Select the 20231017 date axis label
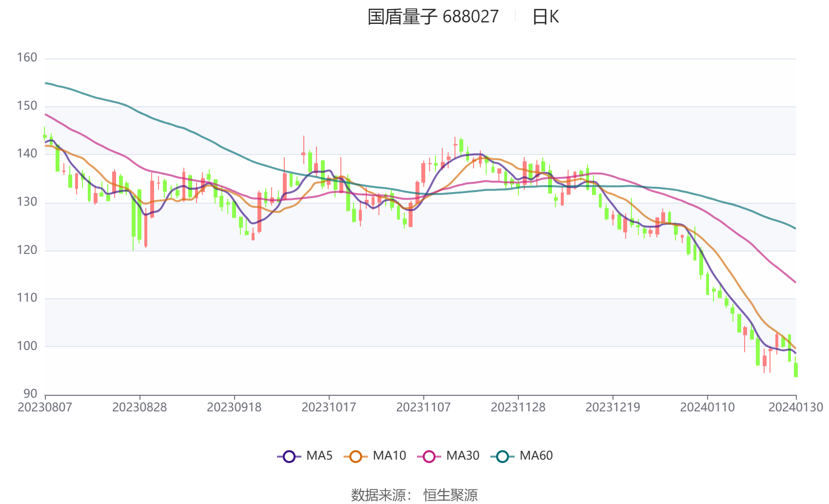 click(x=329, y=407)
